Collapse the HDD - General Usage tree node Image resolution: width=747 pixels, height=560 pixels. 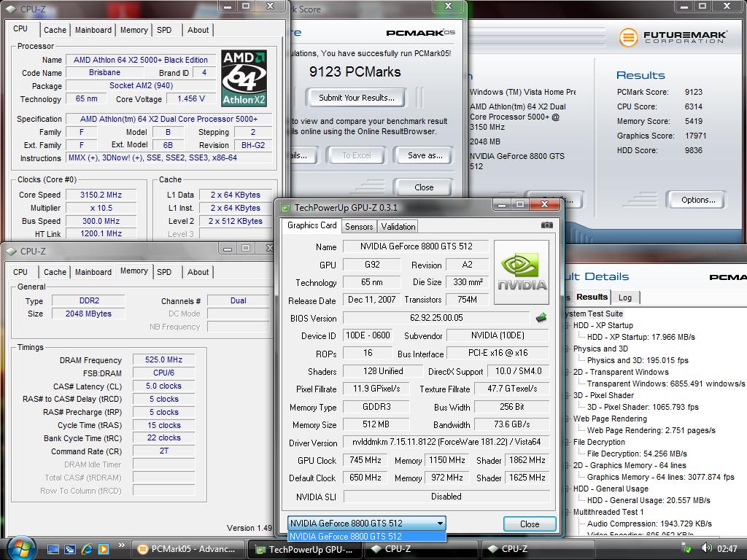coord(568,489)
